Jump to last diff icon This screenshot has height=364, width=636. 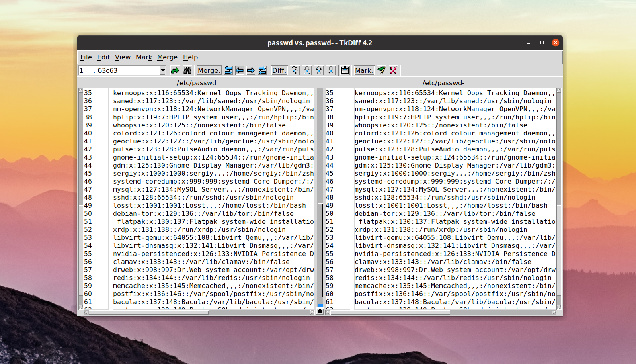[x=307, y=70]
